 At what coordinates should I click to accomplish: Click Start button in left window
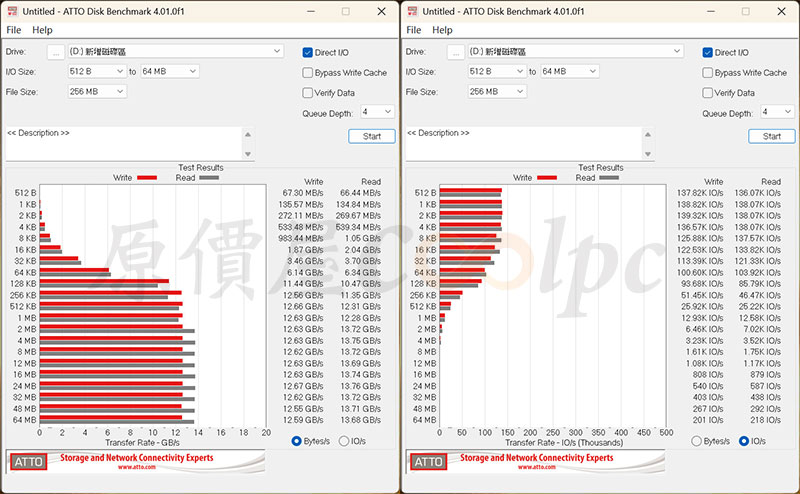point(372,136)
